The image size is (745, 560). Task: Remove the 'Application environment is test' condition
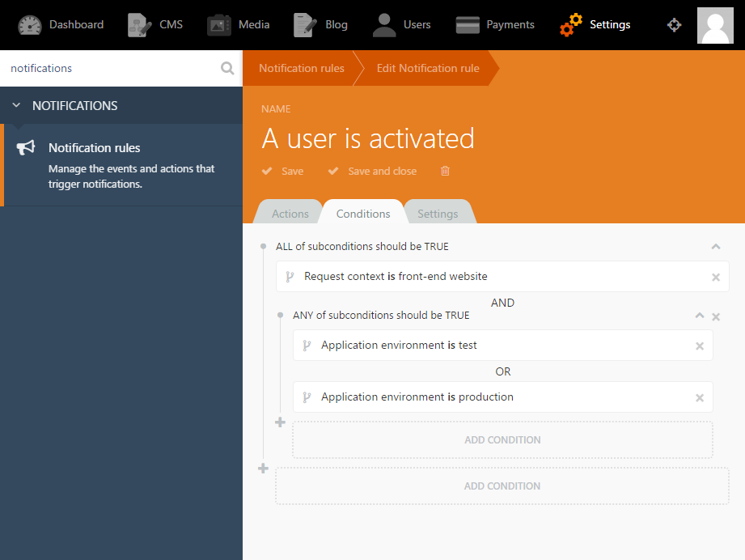point(700,346)
